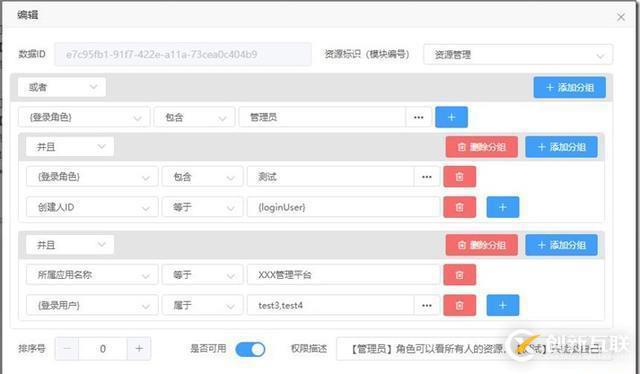Click 添加分组 in the first group
Image resolution: width=640 pixels, height=374 pixels.
pyautogui.click(x=561, y=147)
